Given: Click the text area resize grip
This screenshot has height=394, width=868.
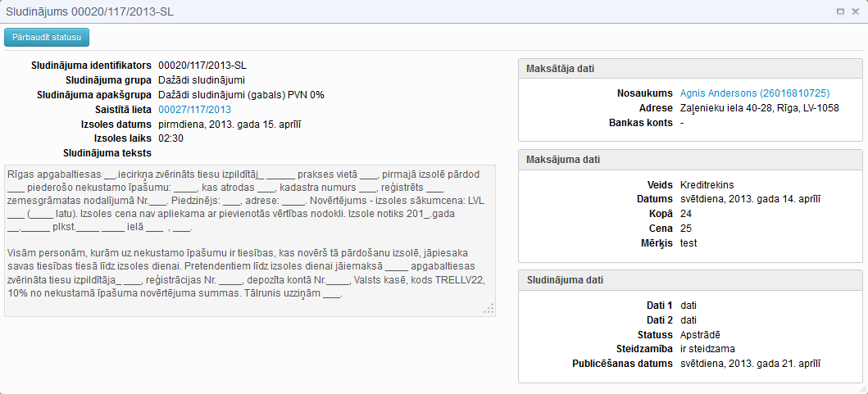Looking at the screenshot, I should tap(489, 309).
